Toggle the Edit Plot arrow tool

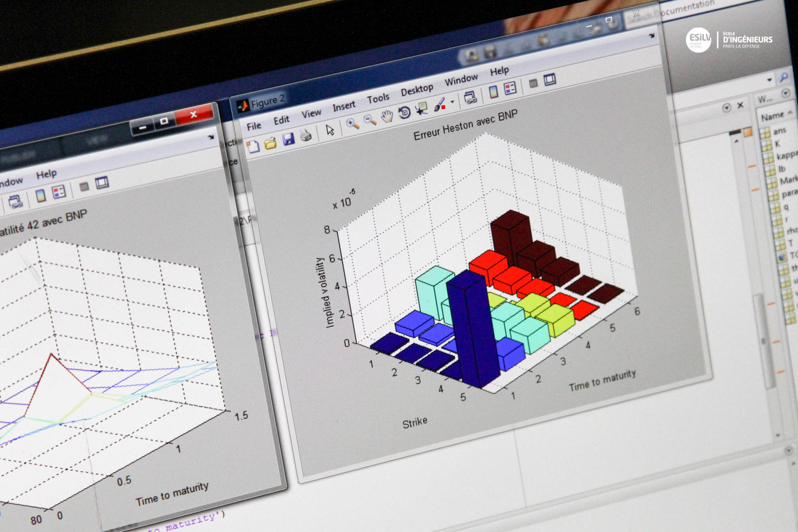pos(330,130)
